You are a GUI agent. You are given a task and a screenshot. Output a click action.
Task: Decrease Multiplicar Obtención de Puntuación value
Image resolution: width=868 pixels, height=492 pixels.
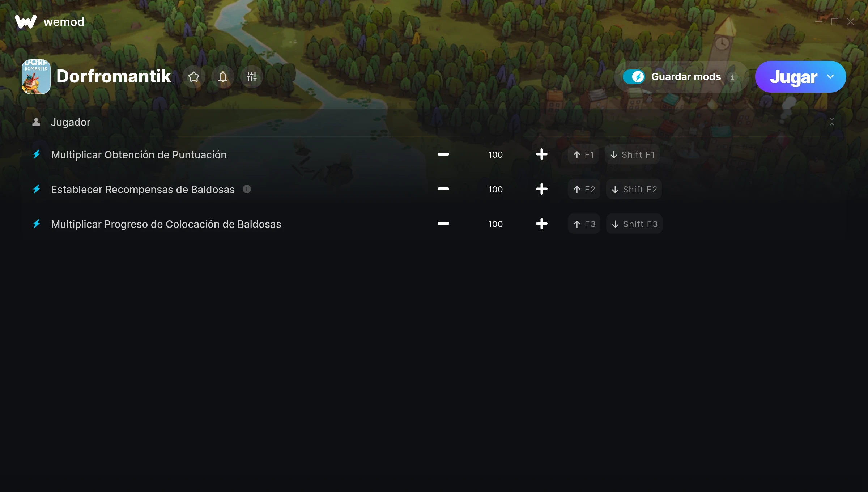pyautogui.click(x=443, y=154)
